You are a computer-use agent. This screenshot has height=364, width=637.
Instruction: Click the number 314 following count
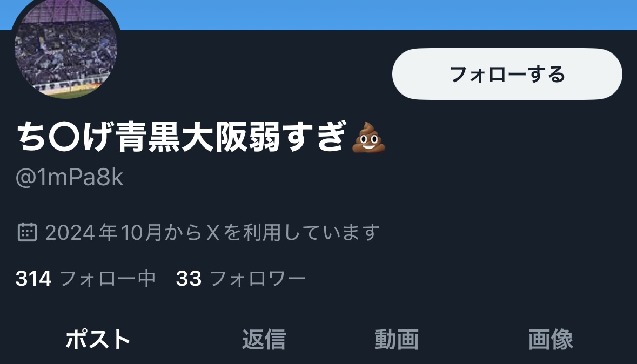[x=33, y=279]
